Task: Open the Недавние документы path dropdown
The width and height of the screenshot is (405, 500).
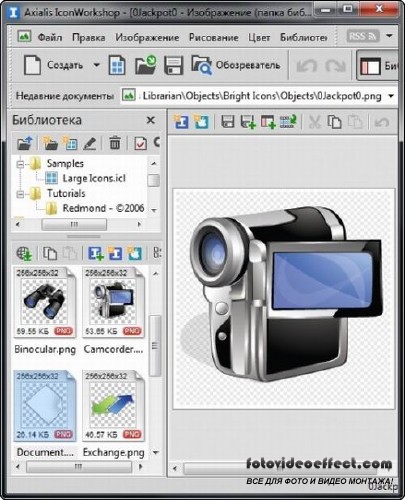Action: click(391, 96)
